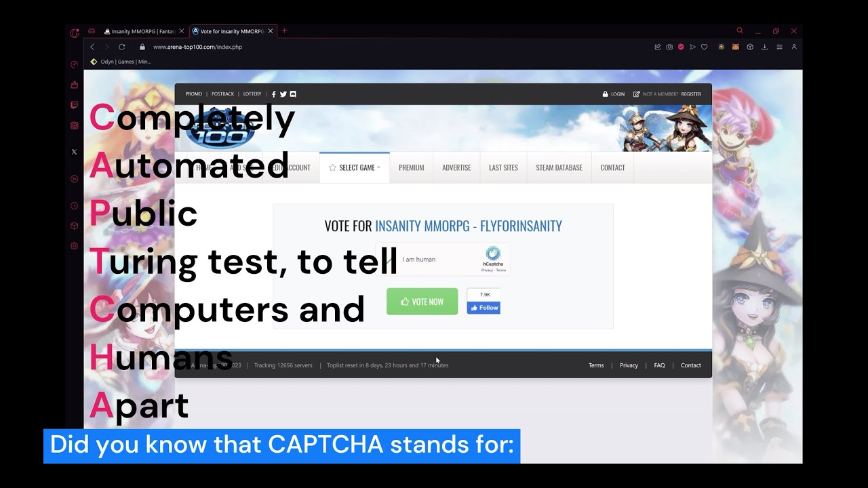This screenshot has width=868, height=488.
Task: Expand the Select Game dropdown
Action: pyautogui.click(x=355, y=167)
